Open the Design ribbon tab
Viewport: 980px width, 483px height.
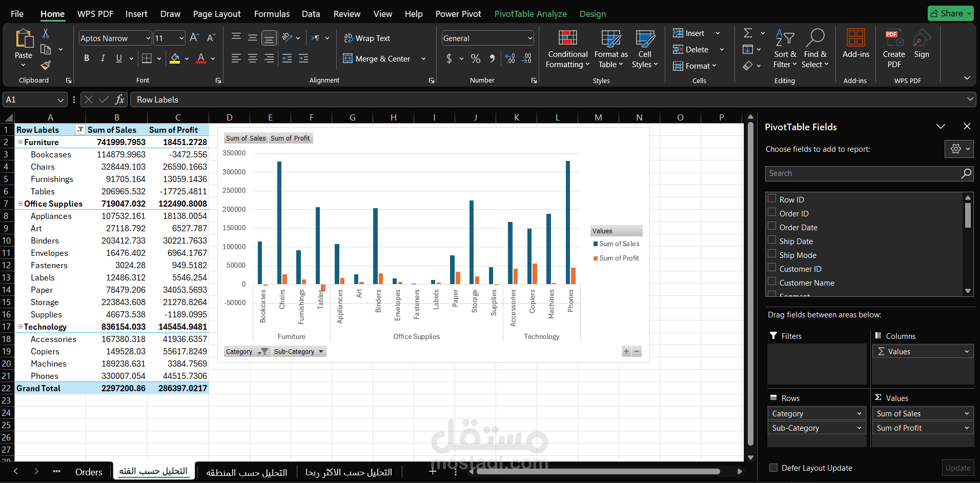(593, 14)
